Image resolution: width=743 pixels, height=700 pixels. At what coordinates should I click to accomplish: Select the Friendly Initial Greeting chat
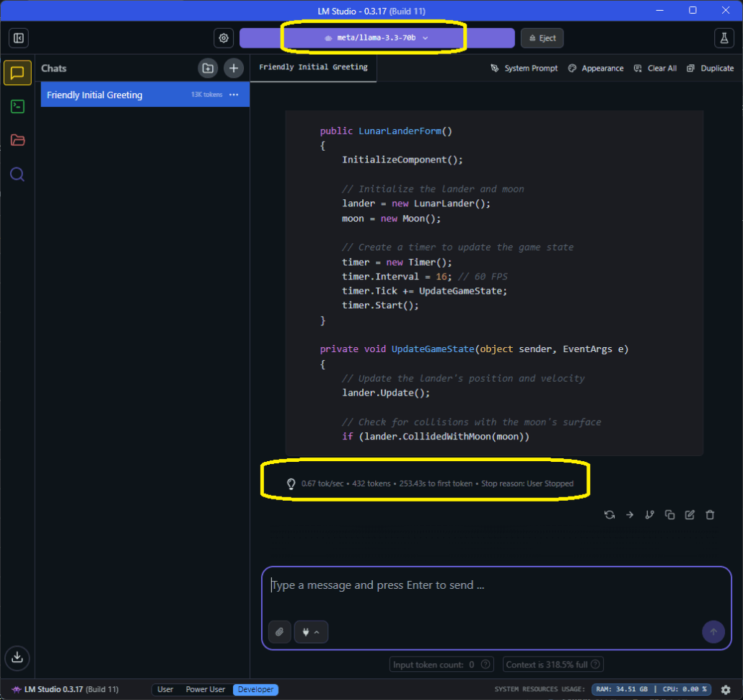tap(145, 95)
